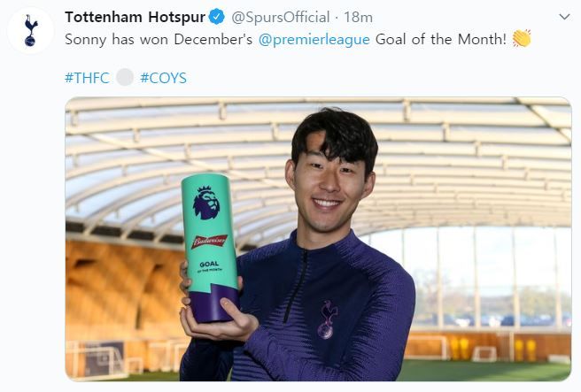Click the Goal of the Month trophy
Viewport: 581px width, 392px height.
pyautogui.click(x=211, y=248)
